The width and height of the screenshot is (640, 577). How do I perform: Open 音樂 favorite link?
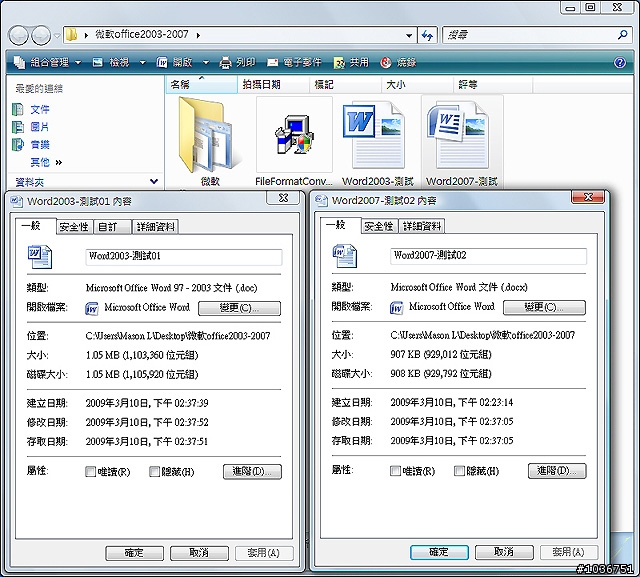point(40,144)
